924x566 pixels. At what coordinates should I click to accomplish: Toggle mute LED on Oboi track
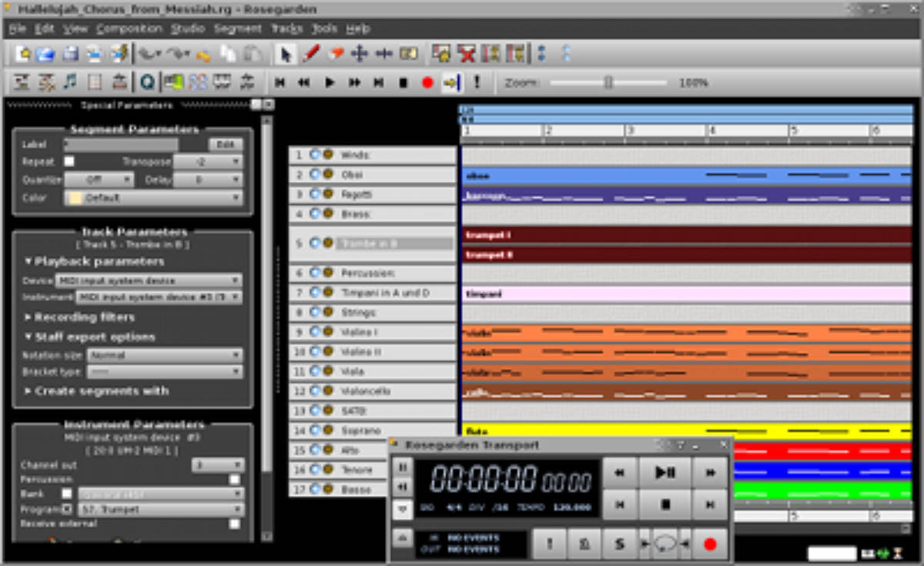pyautogui.click(x=315, y=175)
